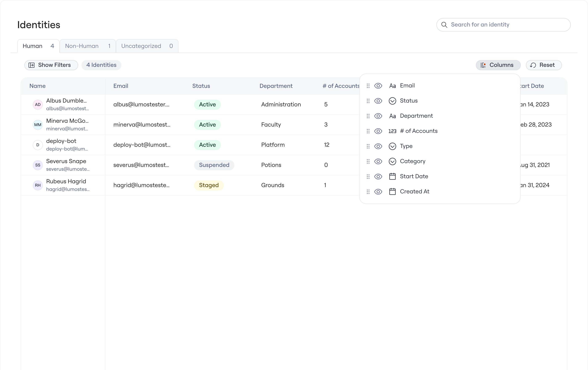This screenshot has width=588, height=370.
Task: Click the calendar icon next to Start Date
Action: tap(392, 176)
